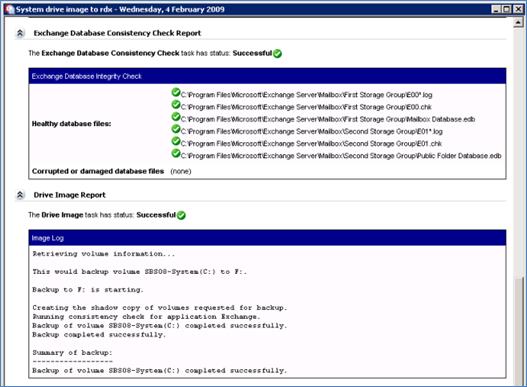
Task: Click the green check icon for Mailbox Database.edb
Action: pos(176,117)
